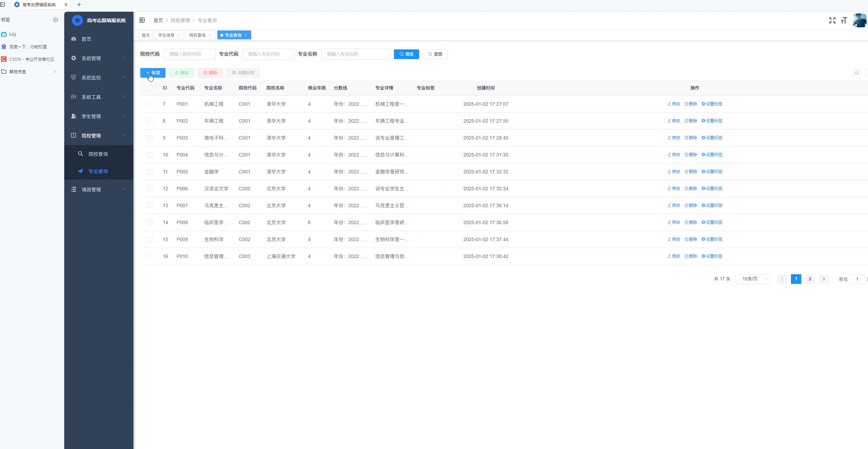Collapse sidebar with hamburger menu icon
Screen dimensions: 868x449
point(142,20)
